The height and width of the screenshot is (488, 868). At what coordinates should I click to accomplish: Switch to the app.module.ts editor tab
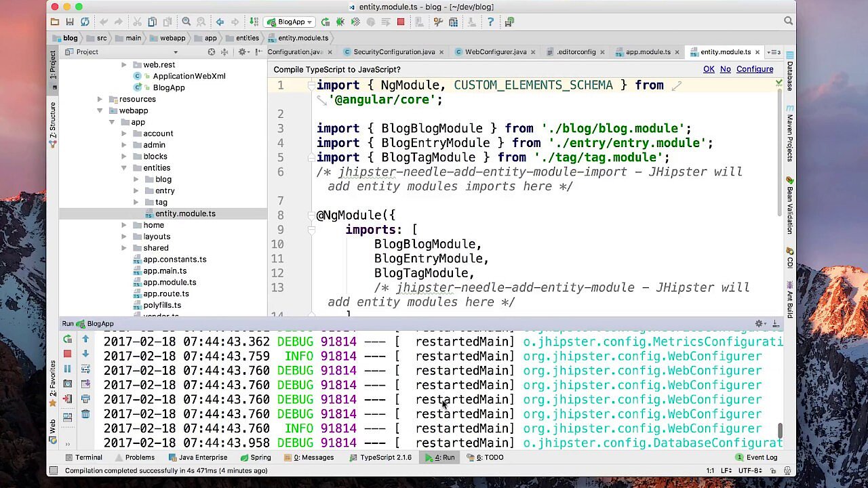(648, 52)
